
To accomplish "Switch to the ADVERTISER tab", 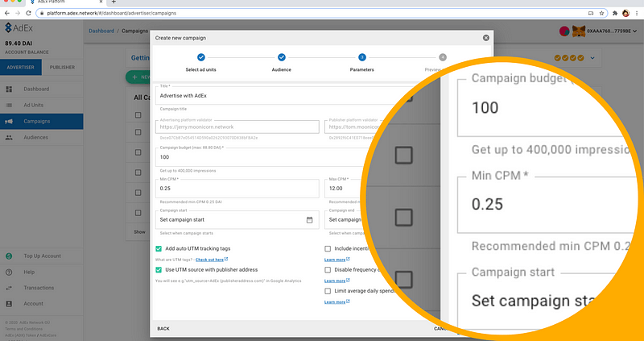I will pos(21,67).
